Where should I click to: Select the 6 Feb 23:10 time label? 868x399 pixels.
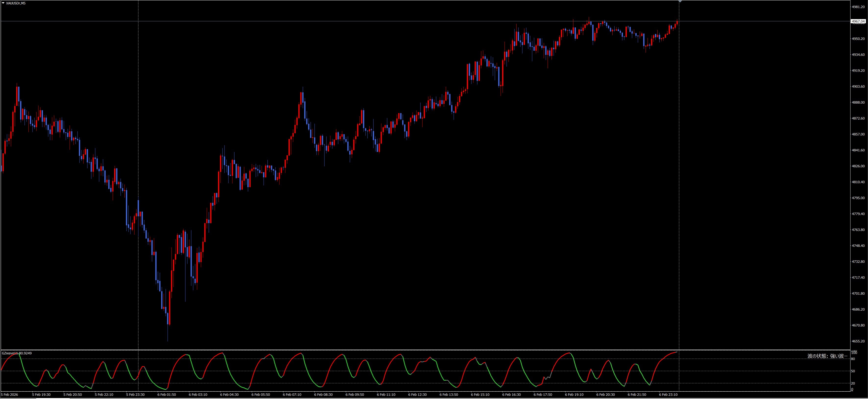pos(668,394)
